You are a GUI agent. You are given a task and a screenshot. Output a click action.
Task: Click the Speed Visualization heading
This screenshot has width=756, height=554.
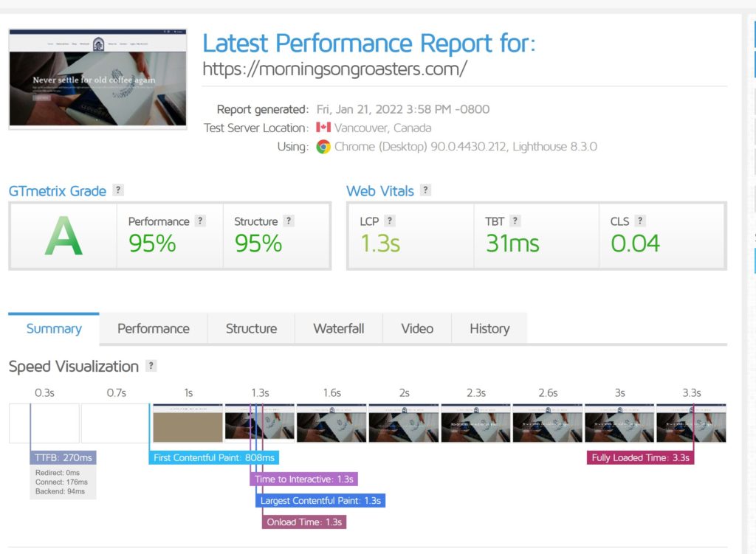(74, 367)
